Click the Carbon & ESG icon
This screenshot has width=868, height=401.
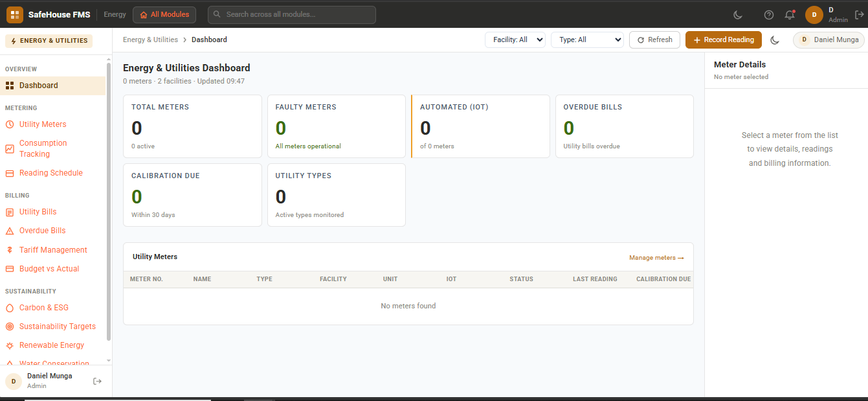click(10, 308)
